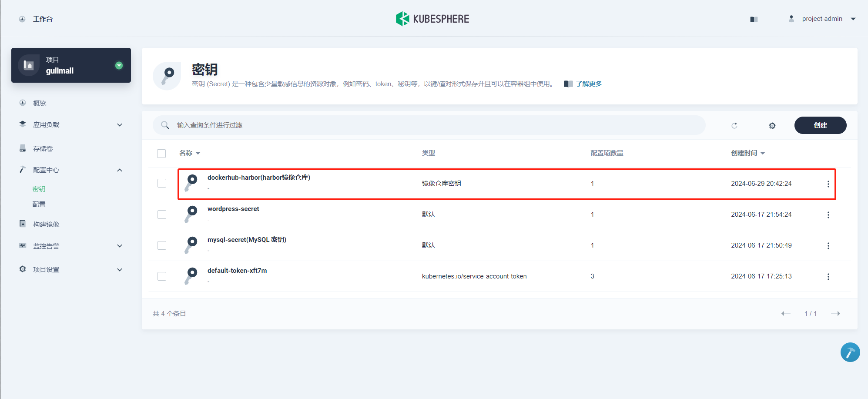Click the storage volumes (存储卷) icon
Screen dimensions: 868x399
coord(23,148)
